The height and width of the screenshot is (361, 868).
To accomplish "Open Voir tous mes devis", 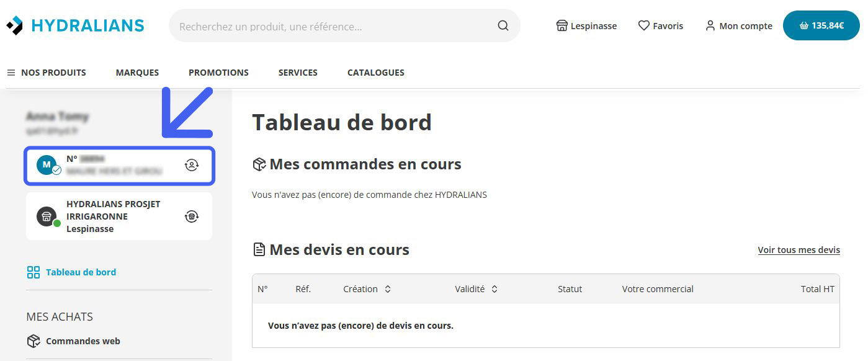I will pos(799,250).
